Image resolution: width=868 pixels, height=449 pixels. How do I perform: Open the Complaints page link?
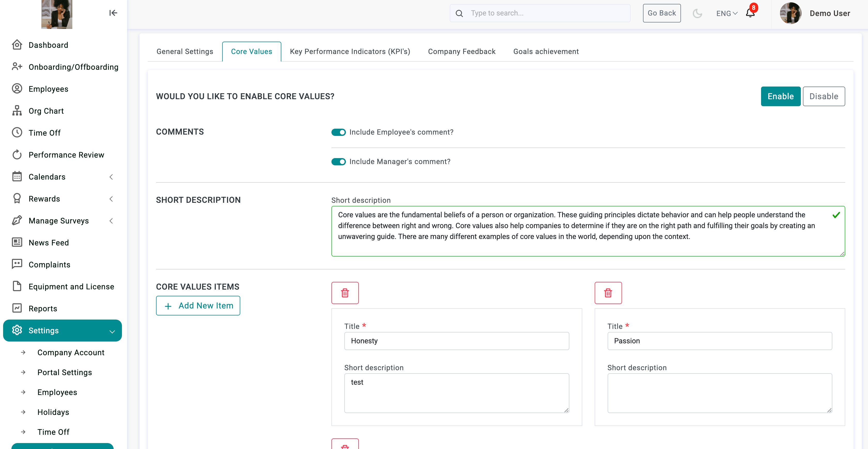pos(49,265)
